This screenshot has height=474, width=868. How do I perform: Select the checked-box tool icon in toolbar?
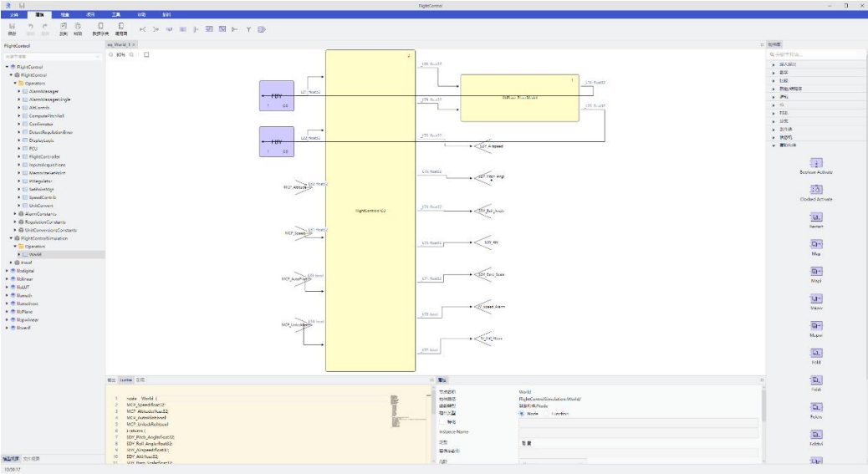[x=209, y=29]
